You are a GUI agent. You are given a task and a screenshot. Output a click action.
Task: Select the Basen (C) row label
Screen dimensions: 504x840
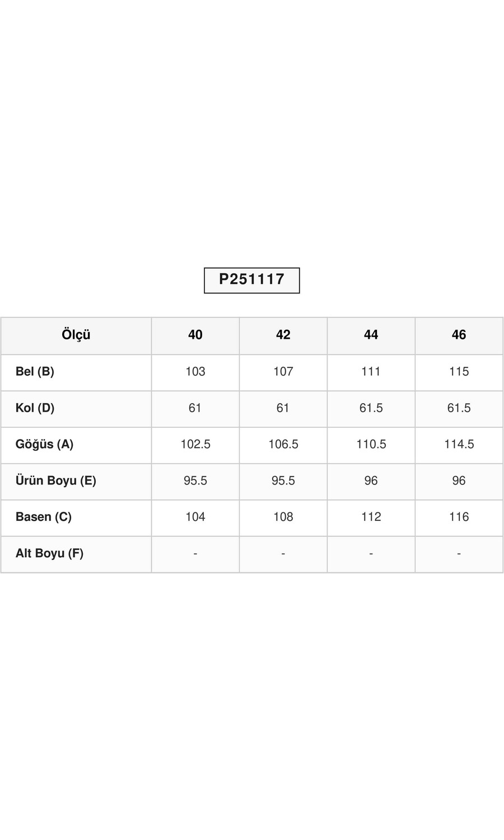coord(43,517)
